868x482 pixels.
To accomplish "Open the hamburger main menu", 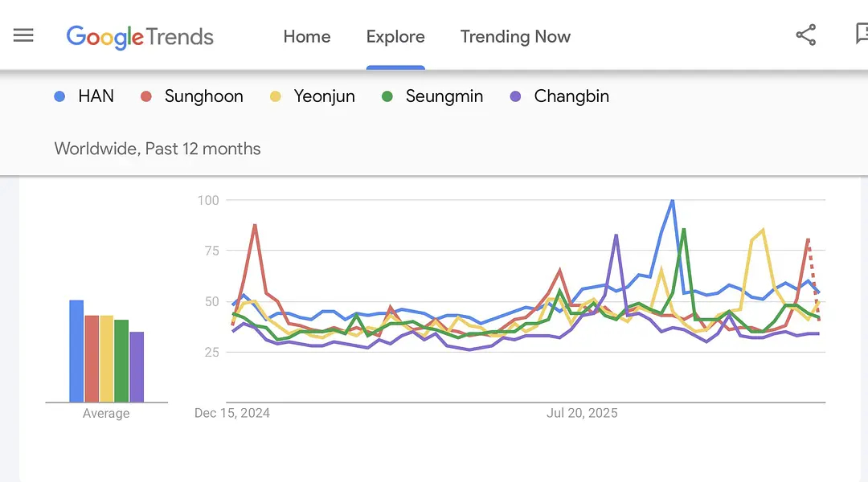I will click(x=24, y=35).
